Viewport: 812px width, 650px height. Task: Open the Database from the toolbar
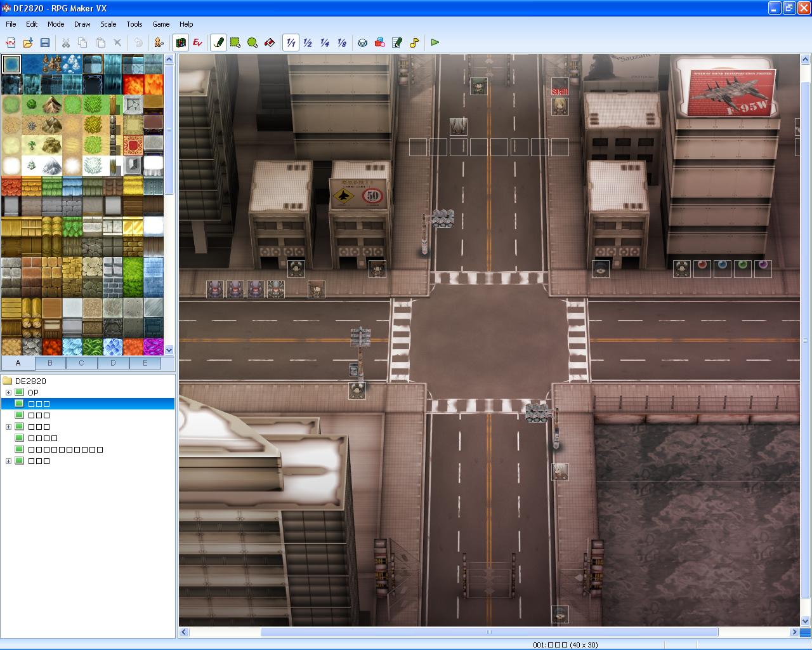pos(362,43)
